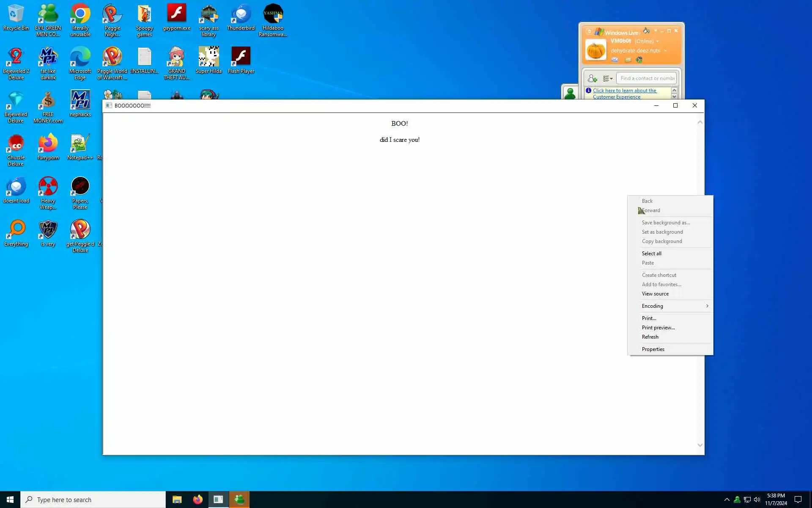Click Select all in context menu
The height and width of the screenshot is (508, 812).
pos(651,254)
